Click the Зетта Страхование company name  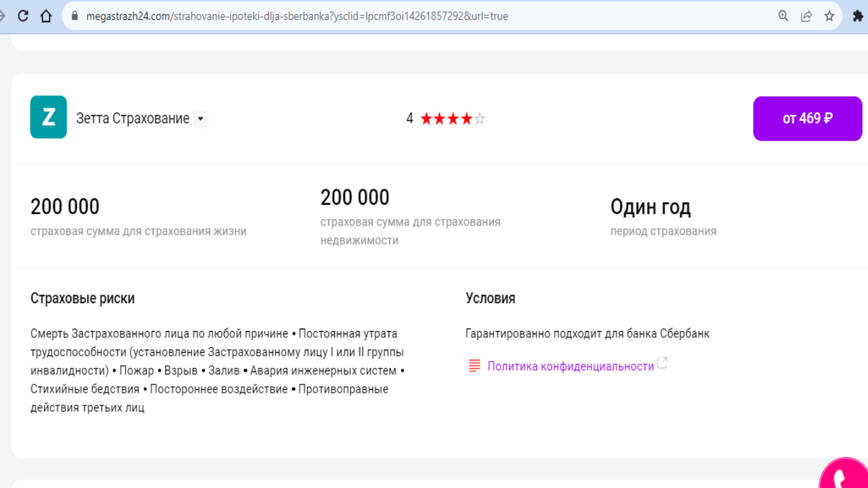[133, 119]
